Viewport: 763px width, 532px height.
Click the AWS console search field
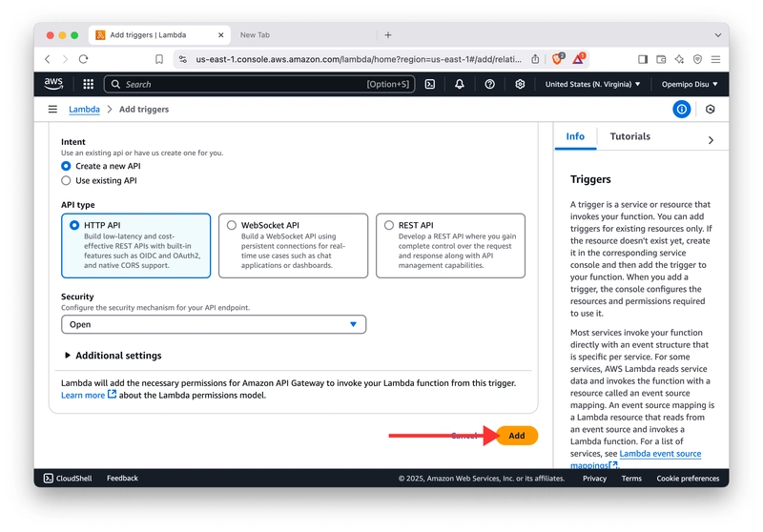click(258, 84)
